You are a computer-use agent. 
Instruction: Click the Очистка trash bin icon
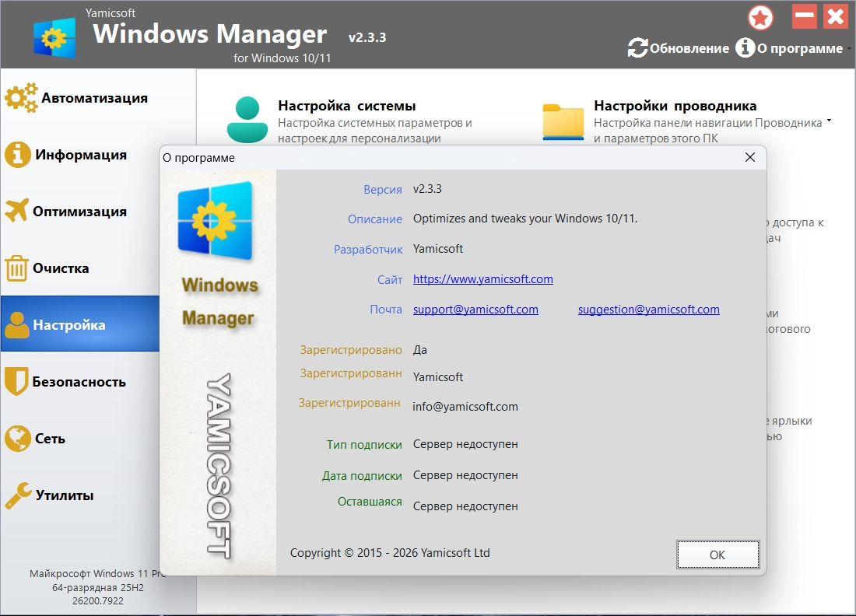click(16, 268)
